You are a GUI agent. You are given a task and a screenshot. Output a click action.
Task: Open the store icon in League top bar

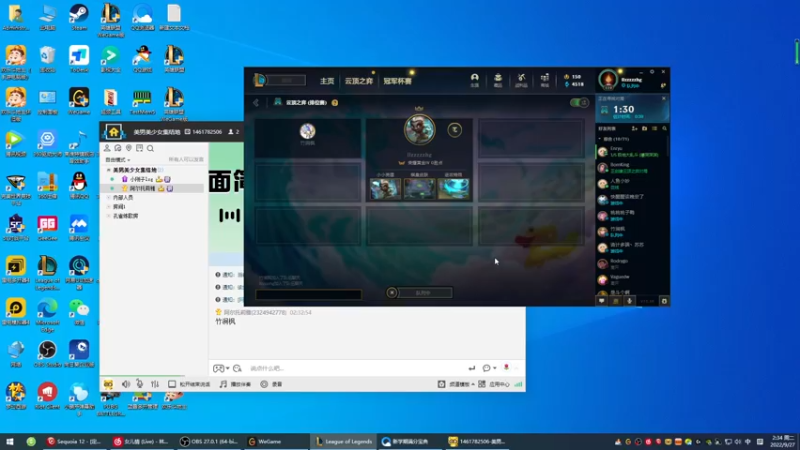tap(544, 79)
